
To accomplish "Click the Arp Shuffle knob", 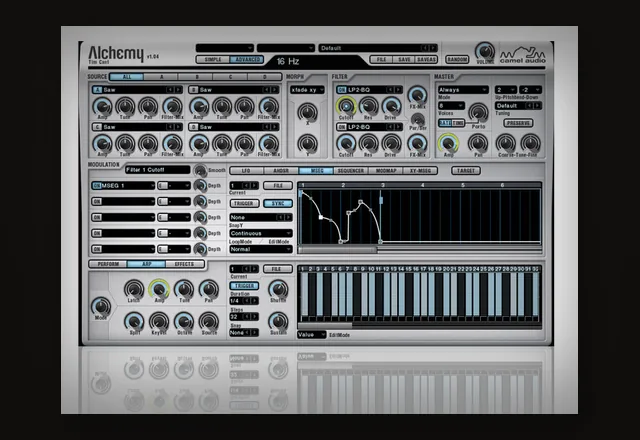I will (278, 289).
